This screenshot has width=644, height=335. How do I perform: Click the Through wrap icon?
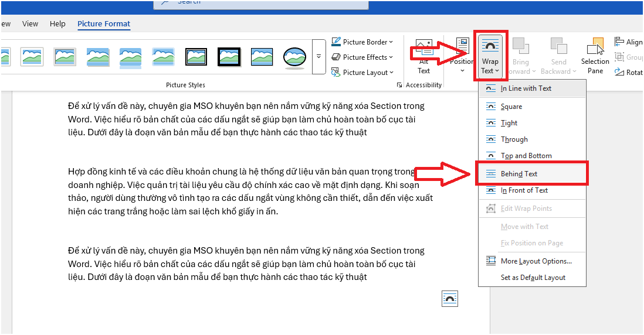click(x=491, y=139)
